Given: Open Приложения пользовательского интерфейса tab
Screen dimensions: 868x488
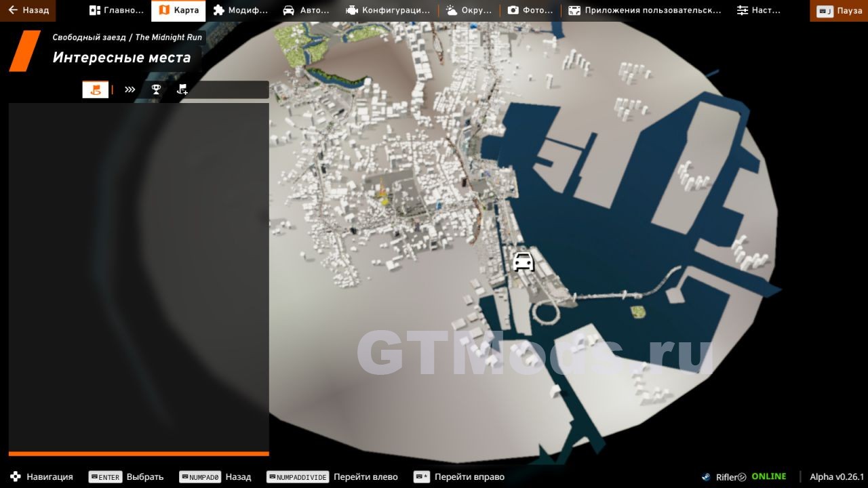Looking at the screenshot, I should click(644, 10).
